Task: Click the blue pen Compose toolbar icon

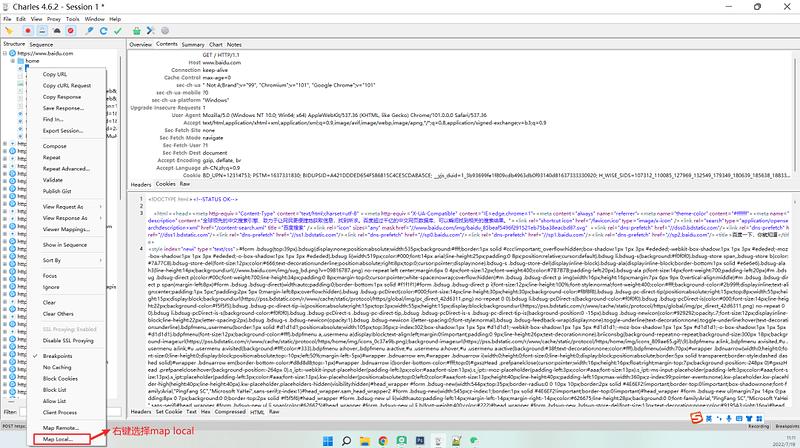Action: pos(89,31)
